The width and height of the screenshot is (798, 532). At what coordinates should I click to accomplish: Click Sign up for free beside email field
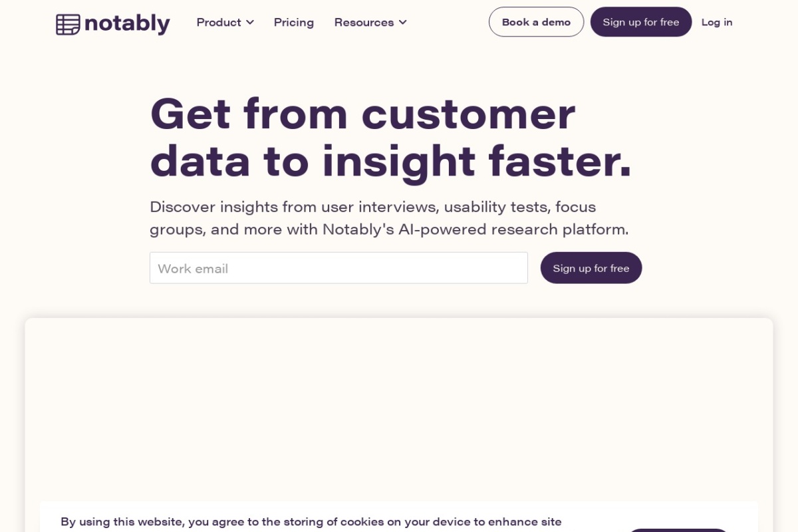click(x=591, y=268)
